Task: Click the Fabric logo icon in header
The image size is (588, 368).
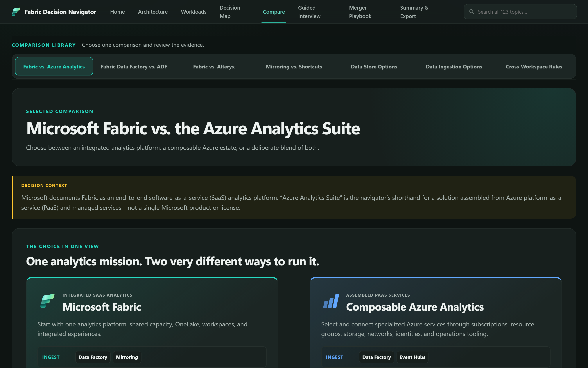Action: (16, 12)
